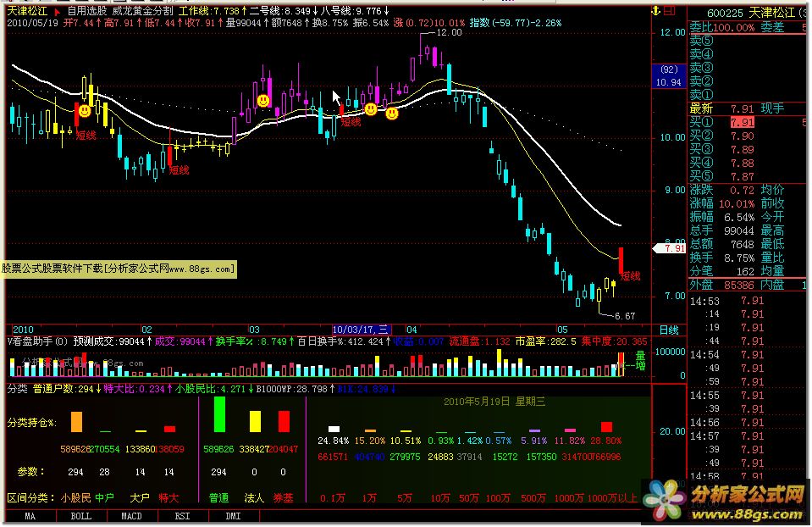Click the smiley signal on the early March candles

263,100
